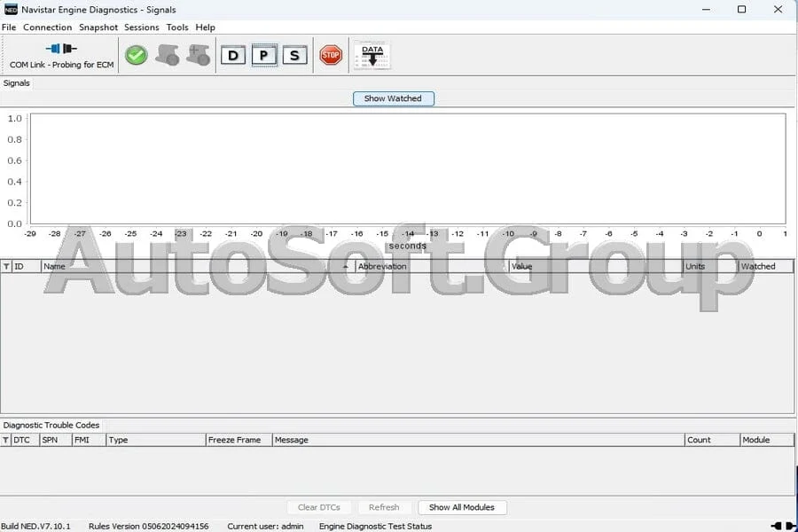The height and width of the screenshot is (532, 798).
Task: Click the green checkmark toolbar icon
Action: pyautogui.click(x=137, y=55)
